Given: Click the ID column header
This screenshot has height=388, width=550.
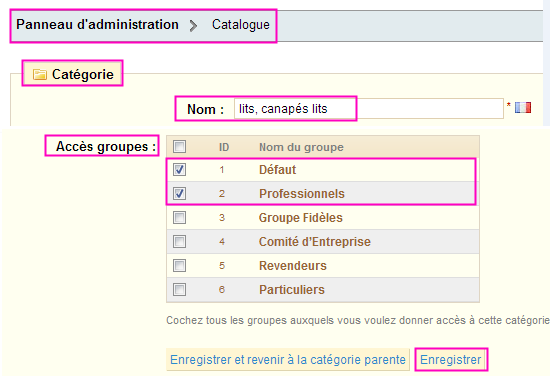Looking at the screenshot, I should tap(224, 147).
